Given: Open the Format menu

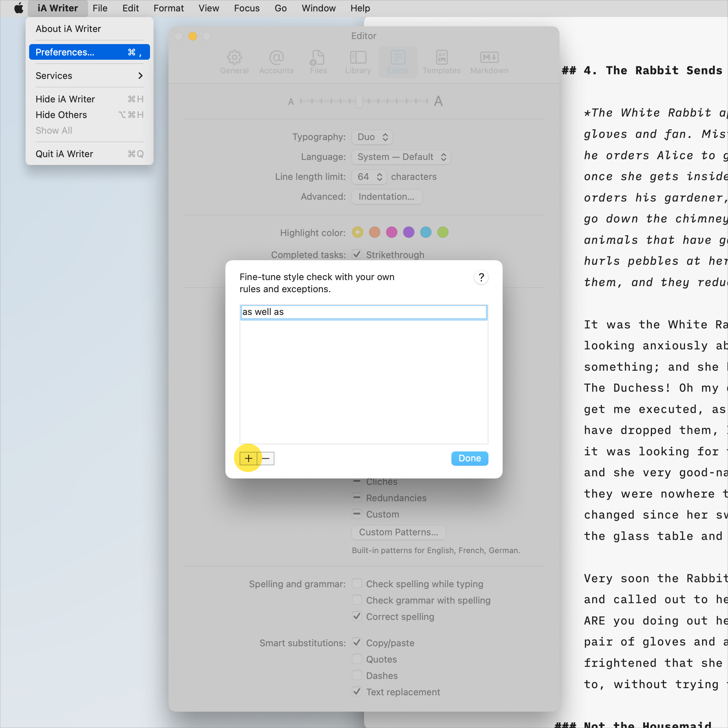Looking at the screenshot, I should point(168,8).
